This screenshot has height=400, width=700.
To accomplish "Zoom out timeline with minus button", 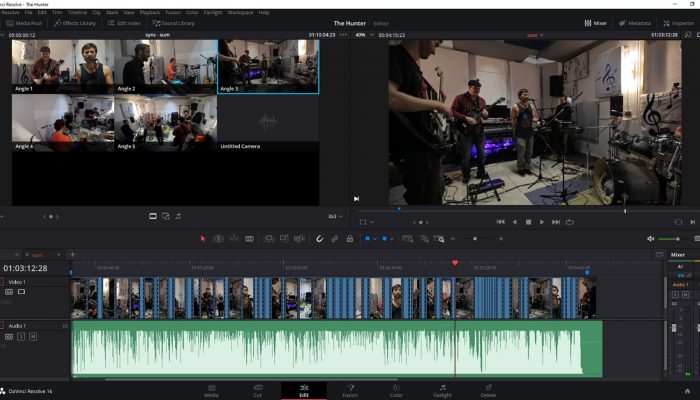I will tap(453, 239).
